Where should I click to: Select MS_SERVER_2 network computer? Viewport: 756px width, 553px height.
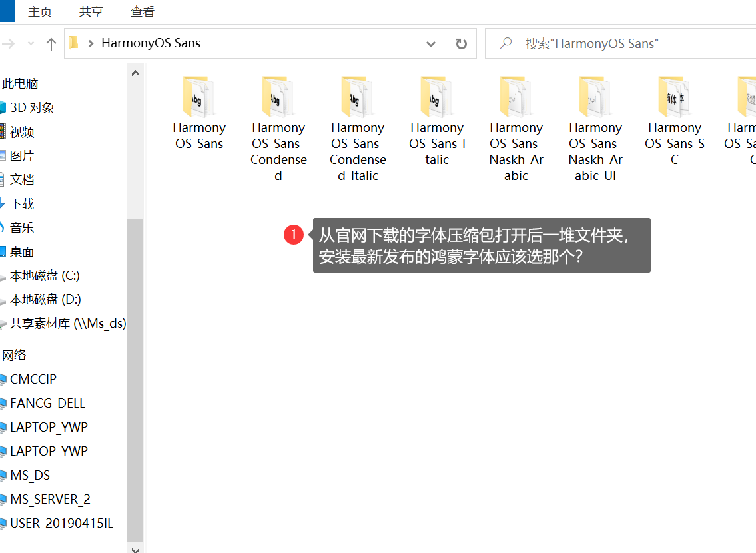click(x=50, y=500)
